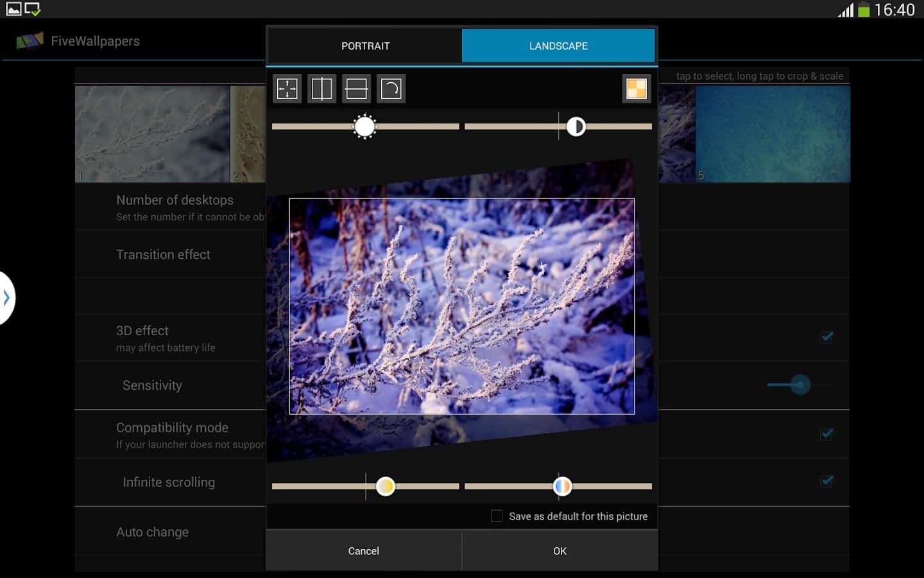
Task: Select the Landscape tab
Action: click(x=558, y=46)
